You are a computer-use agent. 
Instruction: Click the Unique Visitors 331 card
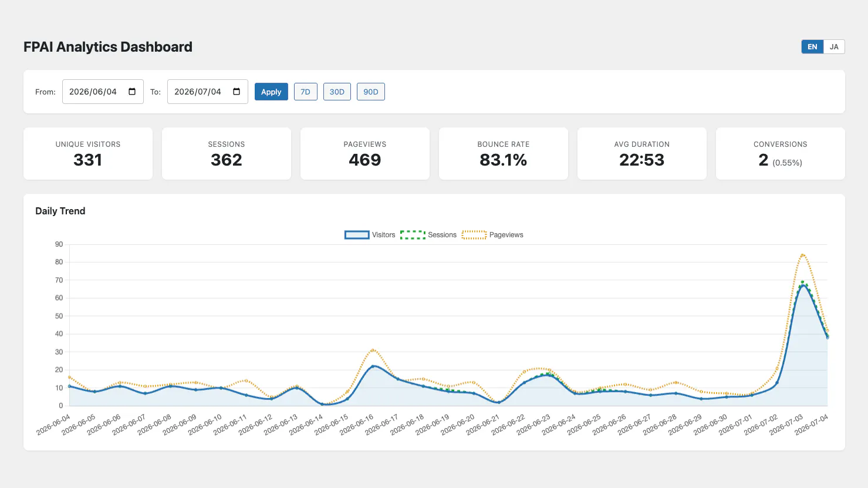point(88,153)
